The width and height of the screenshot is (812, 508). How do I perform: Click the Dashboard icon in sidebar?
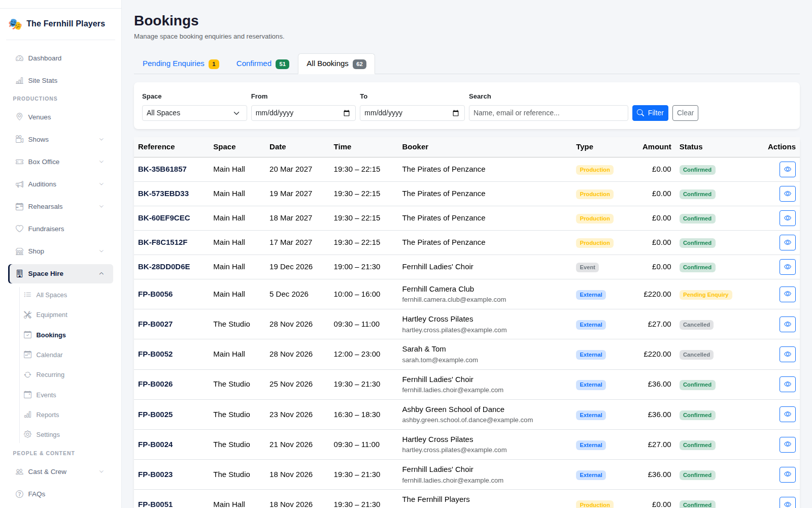pos(19,58)
